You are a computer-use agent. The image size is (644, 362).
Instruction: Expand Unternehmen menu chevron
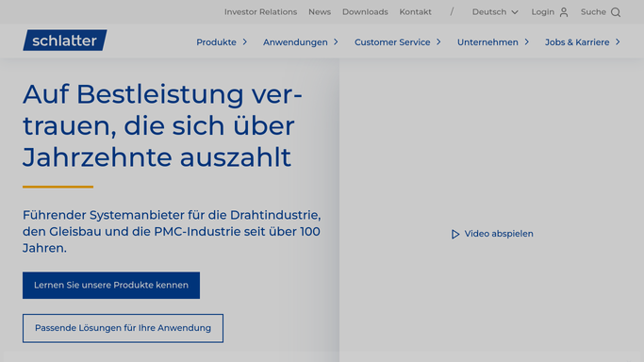(526, 41)
